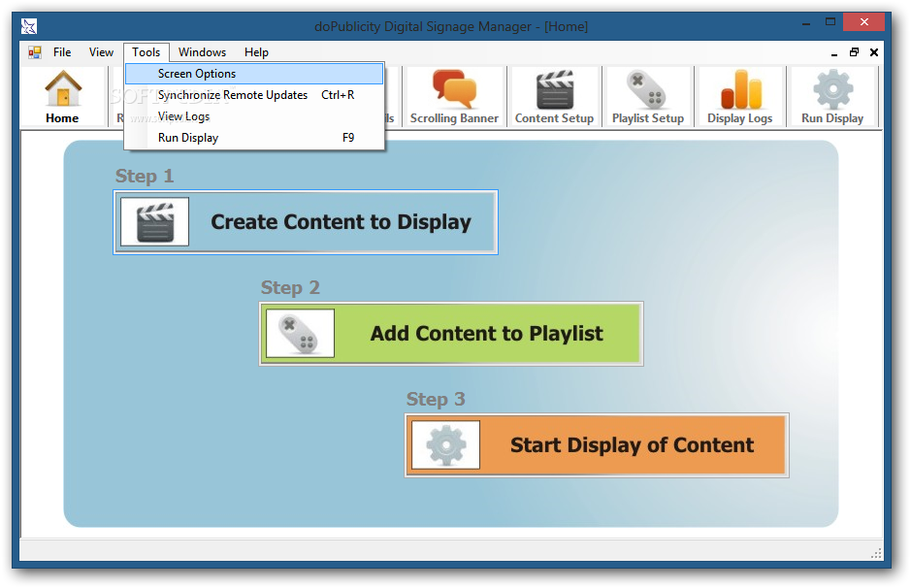Select Run Display F9 menu entry
The width and height of the screenshot is (911, 588).
254,138
